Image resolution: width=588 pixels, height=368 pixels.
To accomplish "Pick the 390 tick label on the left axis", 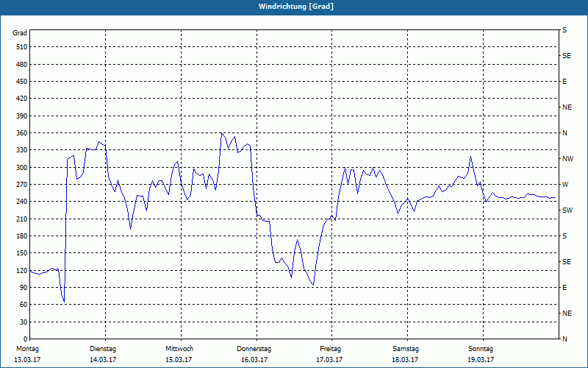I will point(22,116).
